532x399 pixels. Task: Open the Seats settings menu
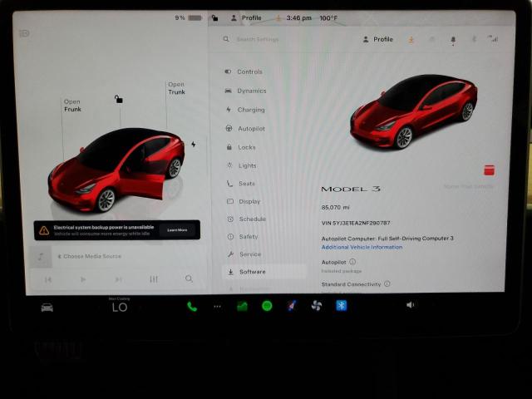pos(241,184)
